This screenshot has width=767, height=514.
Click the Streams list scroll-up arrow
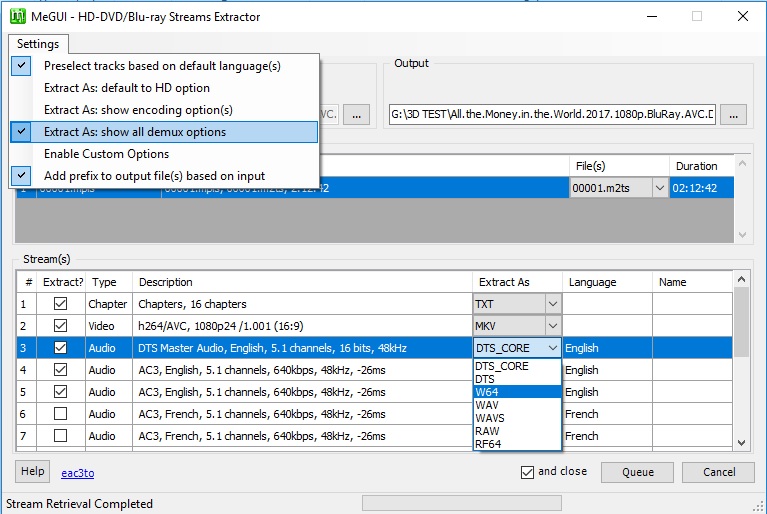[742, 279]
